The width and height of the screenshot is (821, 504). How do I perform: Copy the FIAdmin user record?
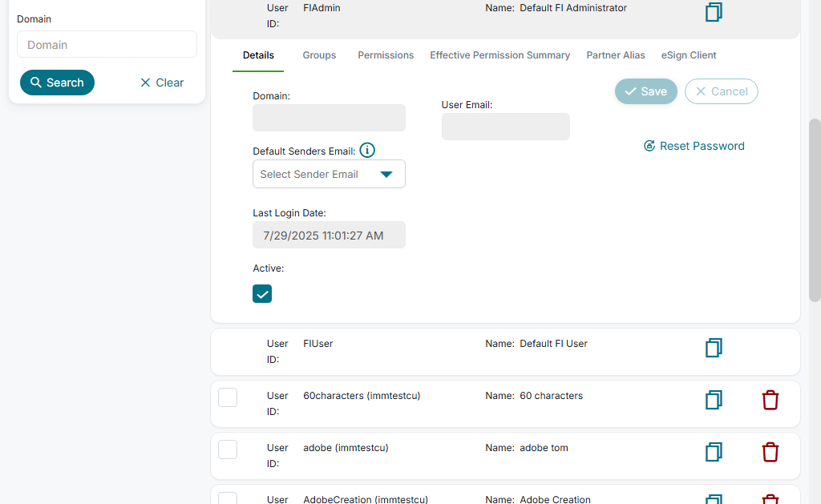(x=714, y=12)
